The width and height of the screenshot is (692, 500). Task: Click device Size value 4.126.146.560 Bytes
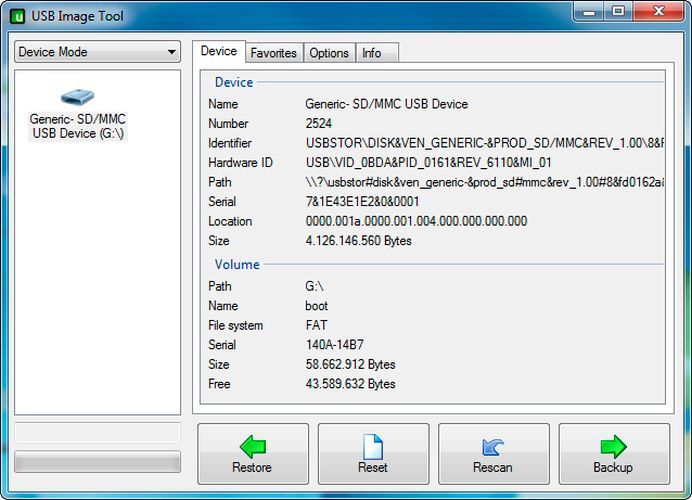[x=358, y=241]
